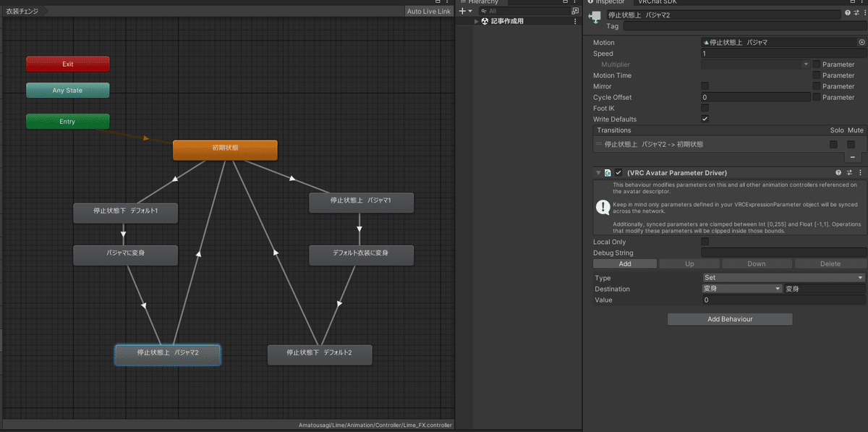
Task: Open the state help reference icon
Action: click(848, 14)
